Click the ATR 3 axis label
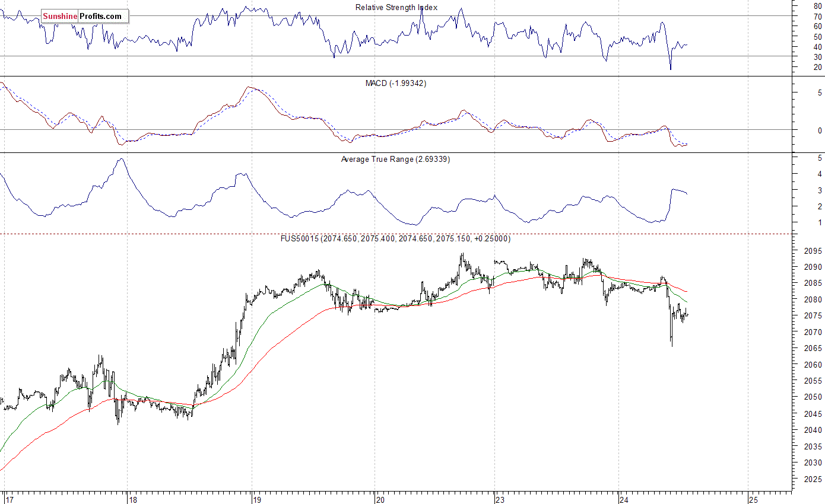Screen dimensions: 825x504 [x=820, y=191]
